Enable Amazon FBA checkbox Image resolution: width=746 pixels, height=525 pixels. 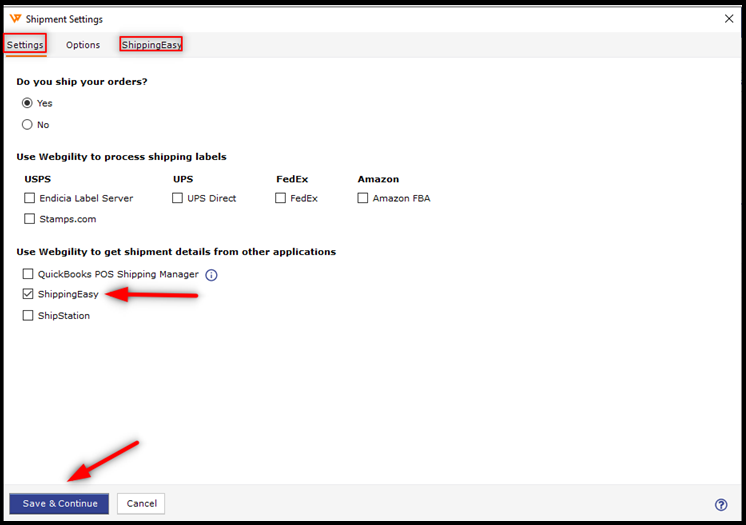click(363, 198)
